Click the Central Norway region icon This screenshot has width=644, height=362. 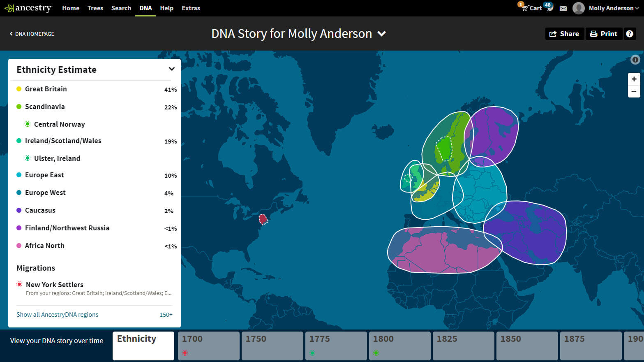(28, 124)
